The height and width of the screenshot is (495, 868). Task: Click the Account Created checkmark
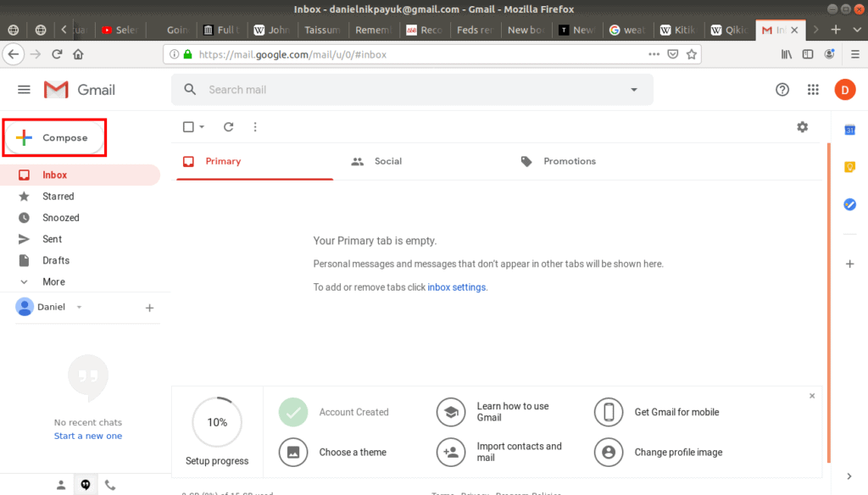(292, 412)
